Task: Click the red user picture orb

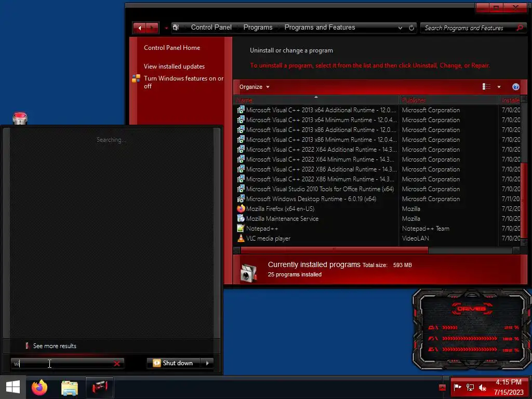Action: pos(20,118)
